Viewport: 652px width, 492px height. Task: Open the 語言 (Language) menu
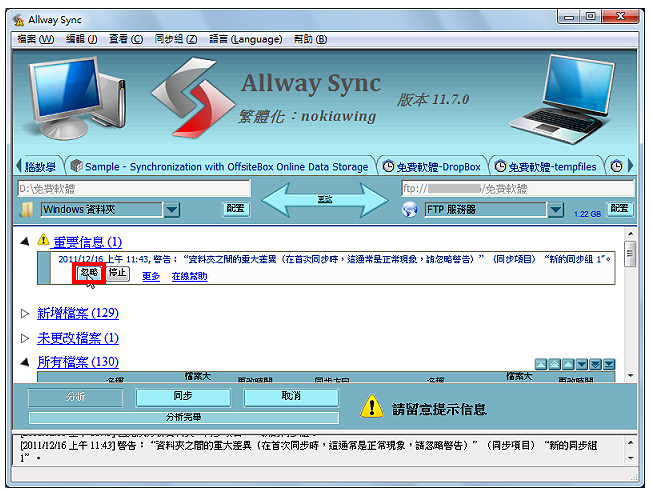pos(245,39)
